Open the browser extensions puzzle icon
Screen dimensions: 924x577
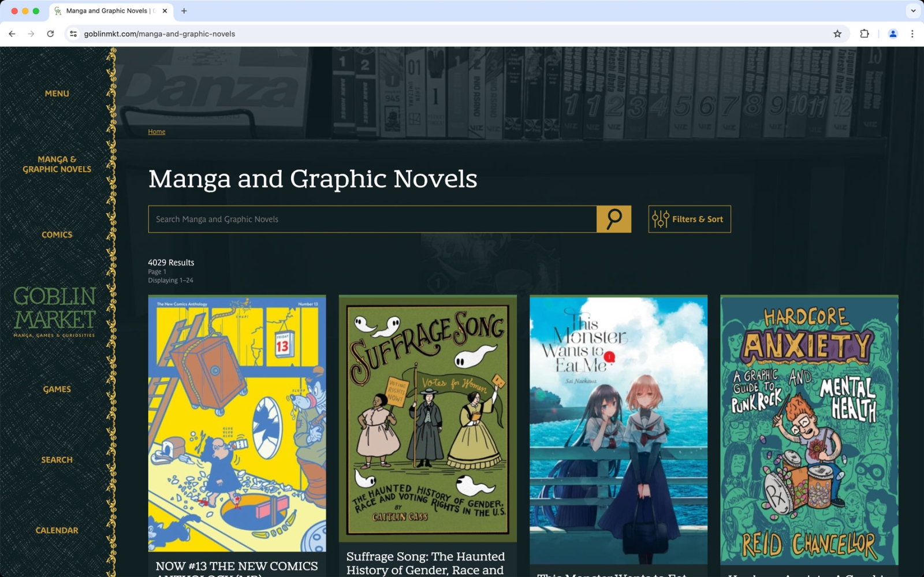pyautogui.click(x=865, y=34)
